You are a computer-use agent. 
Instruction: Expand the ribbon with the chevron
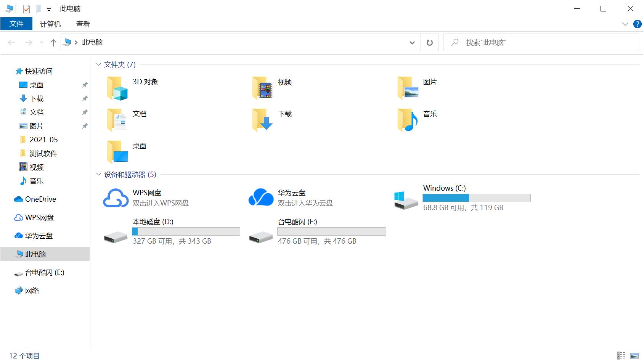point(625,24)
